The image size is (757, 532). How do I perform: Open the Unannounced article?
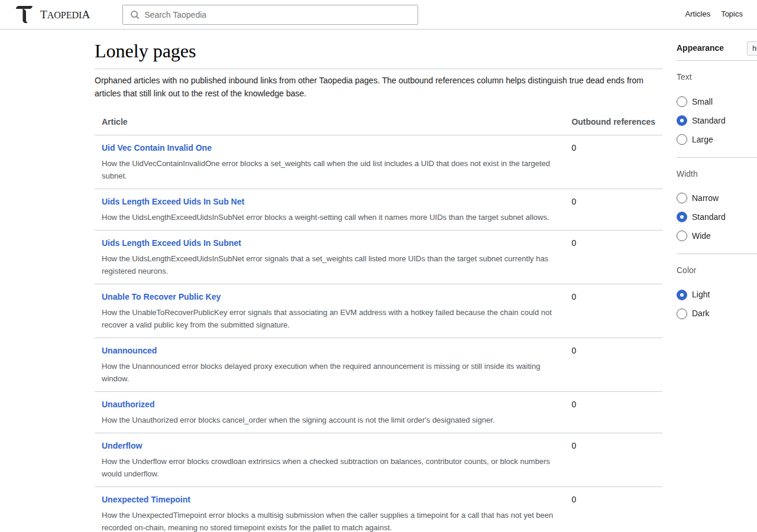tap(129, 351)
